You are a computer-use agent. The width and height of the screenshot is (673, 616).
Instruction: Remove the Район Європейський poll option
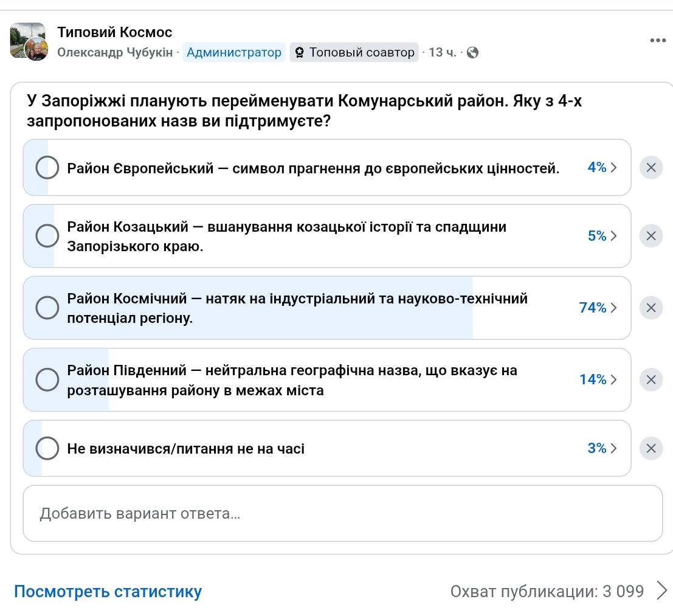click(651, 168)
